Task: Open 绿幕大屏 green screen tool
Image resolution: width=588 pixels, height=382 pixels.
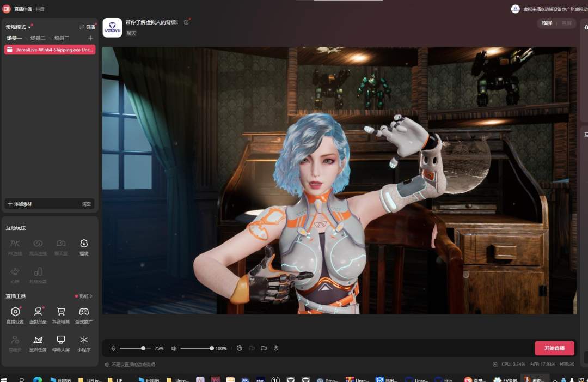Action: tap(61, 343)
